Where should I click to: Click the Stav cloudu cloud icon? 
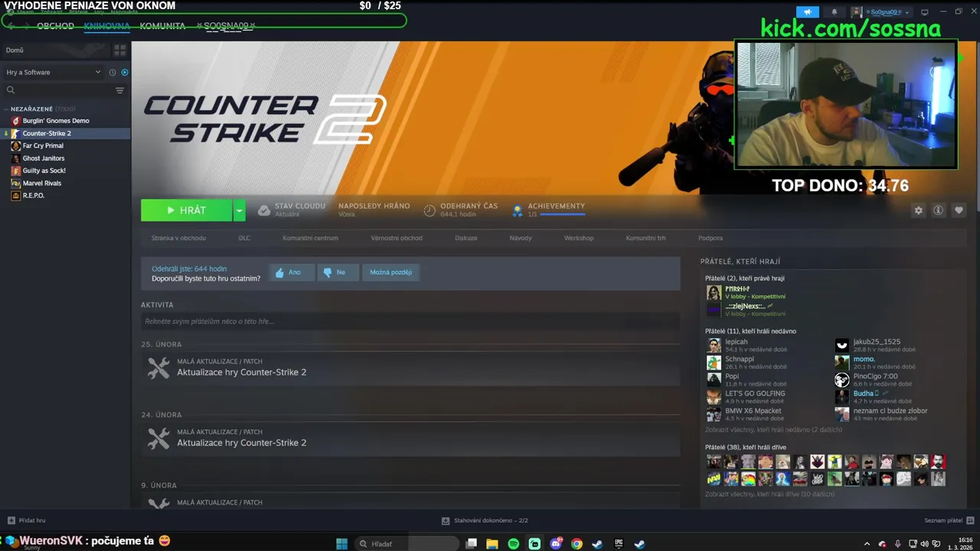coord(263,210)
